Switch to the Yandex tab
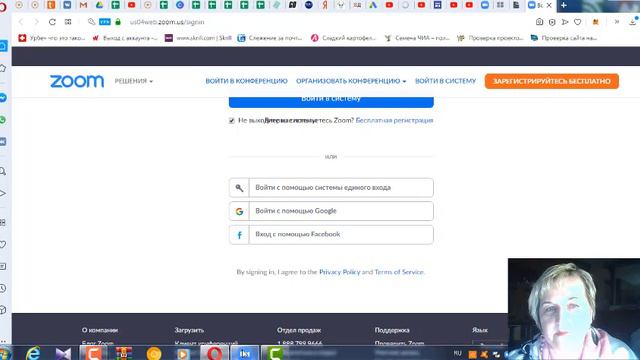This screenshot has width=640, height=360. 325,5
